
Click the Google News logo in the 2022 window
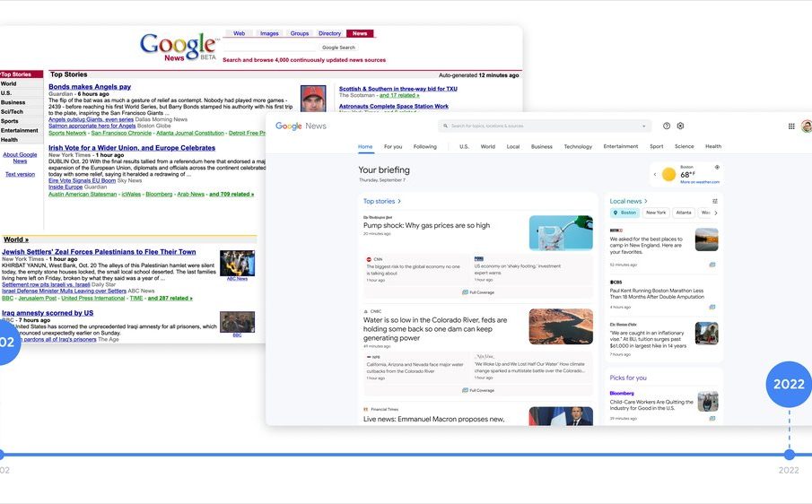(x=301, y=126)
